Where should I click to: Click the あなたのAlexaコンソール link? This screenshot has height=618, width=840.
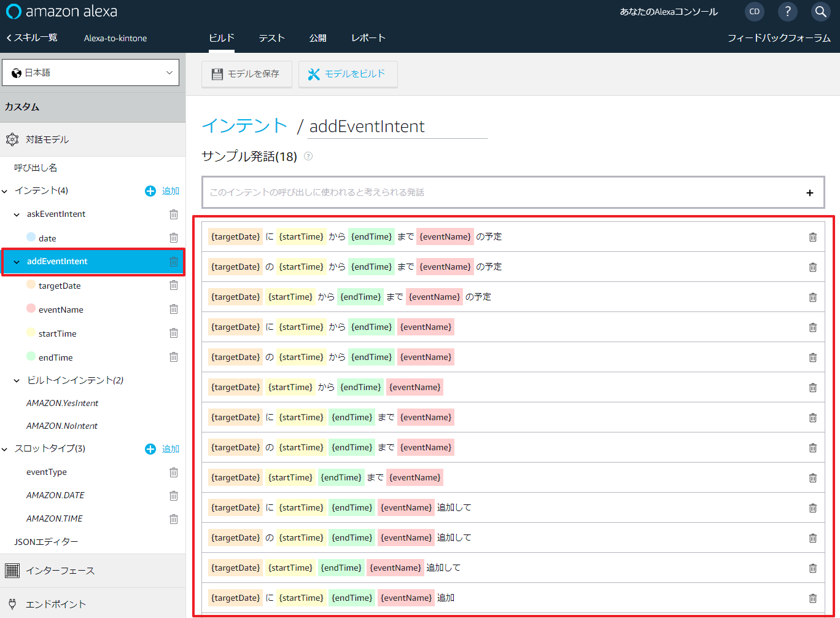(669, 12)
